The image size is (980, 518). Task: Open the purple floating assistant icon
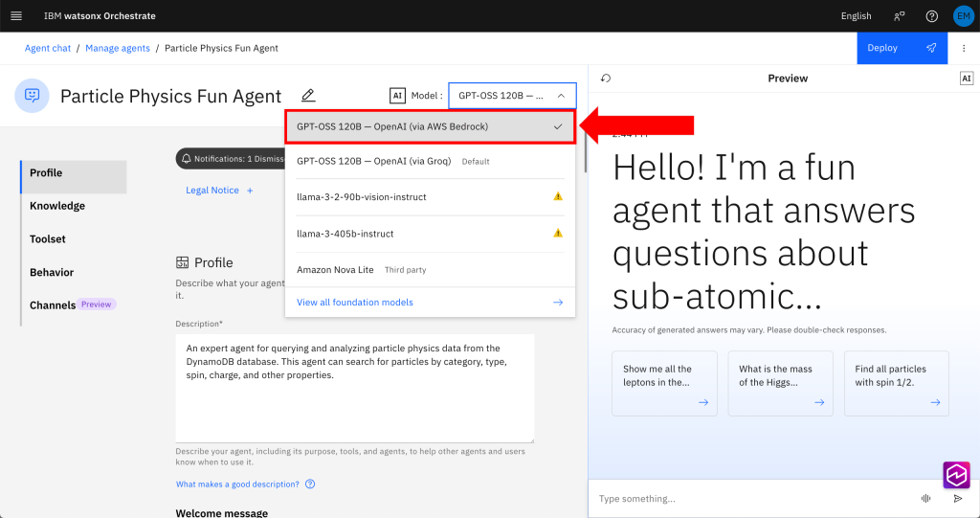click(956, 476)
